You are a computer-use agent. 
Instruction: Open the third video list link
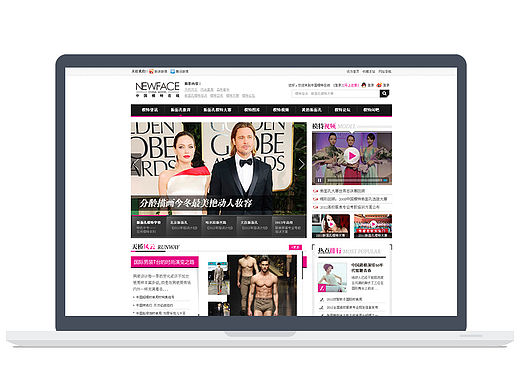pos(349,207)
